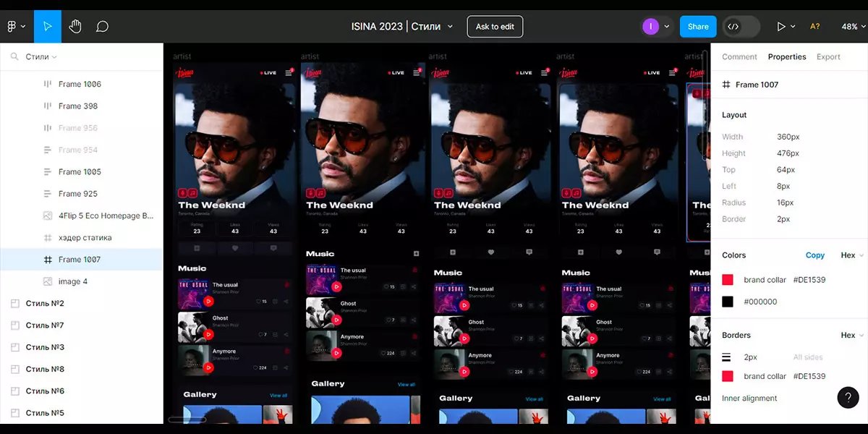Switch to the Export tab
The image size is (868, 434).
coord(828,56)
